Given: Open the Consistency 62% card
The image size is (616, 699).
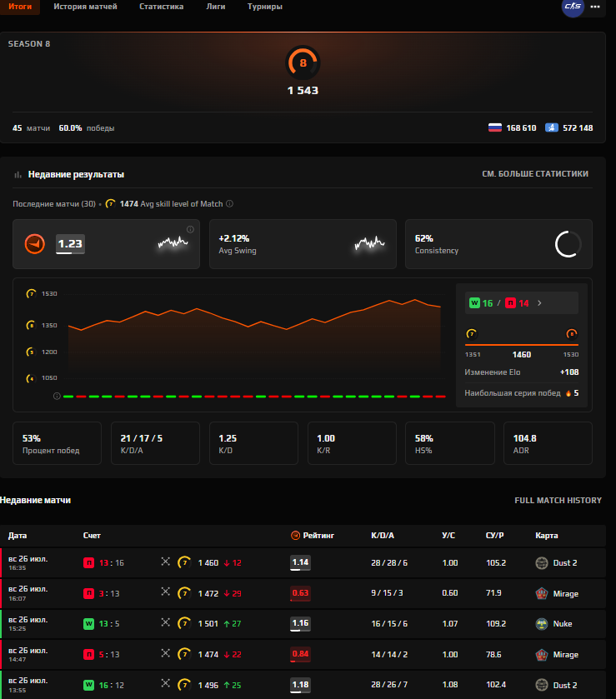Looking at the screenshot, I should point(498,244).
